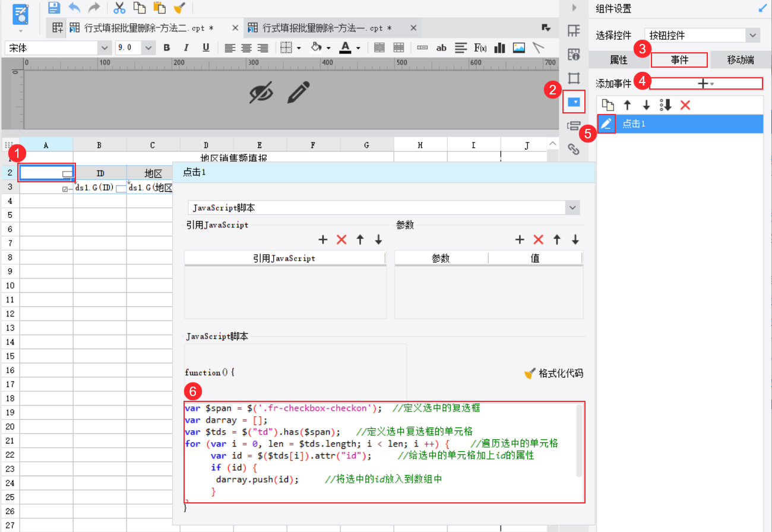Redo the last undone action

click(x=94, y=8)
